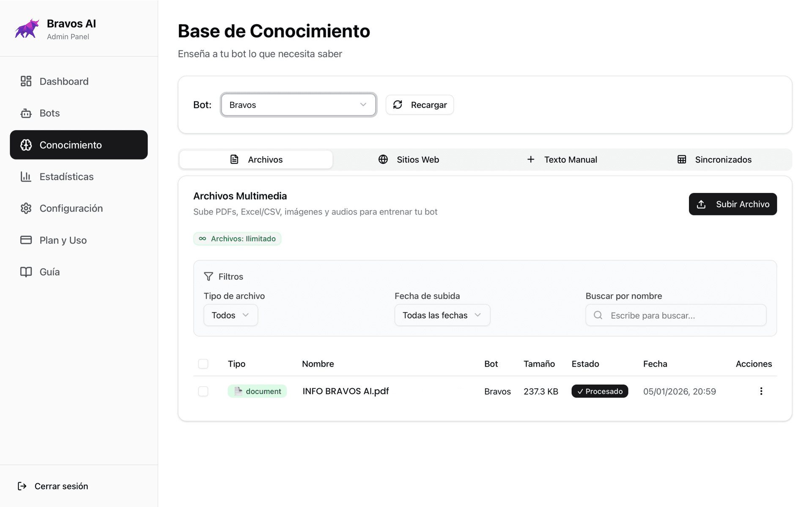Click the Bravos AI bull logo
The height and width of the screenshot is (507, 812).
[x=26, y=28]
